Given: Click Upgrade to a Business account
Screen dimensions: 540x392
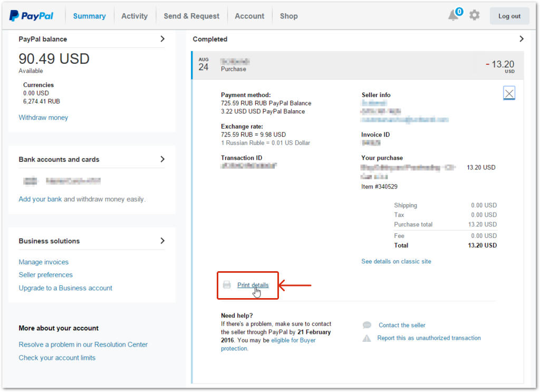Looking at the screenshot, I should tap(65, 288).
